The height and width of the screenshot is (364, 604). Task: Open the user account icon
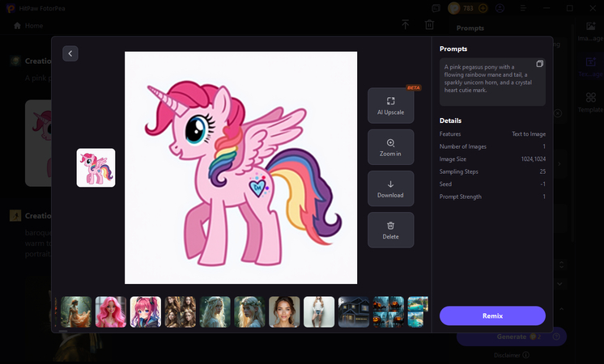(x=500, y=8)
